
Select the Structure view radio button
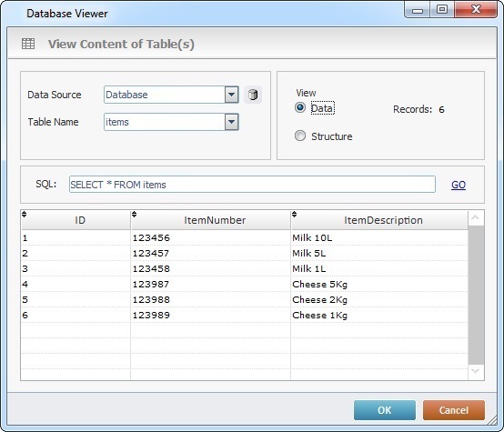pos(300,136)
